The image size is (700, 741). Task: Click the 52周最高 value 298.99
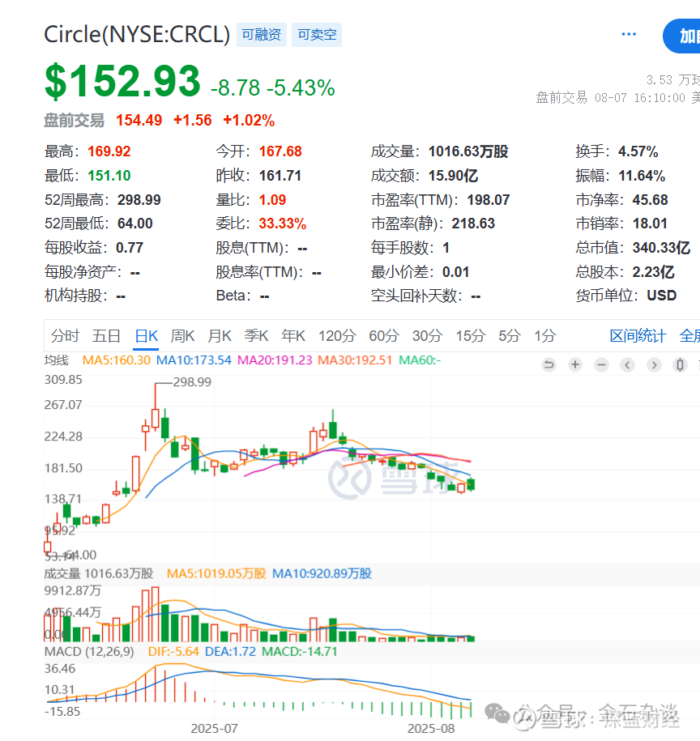(139, 200)
